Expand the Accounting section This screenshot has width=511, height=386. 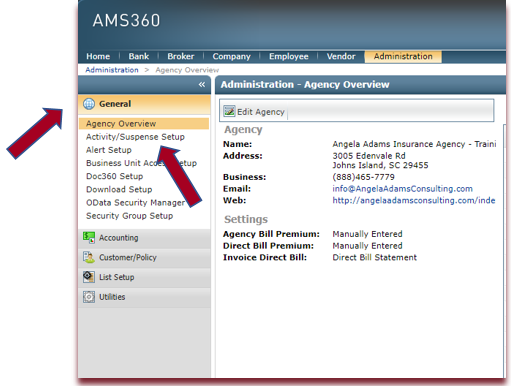click(144, 238)
